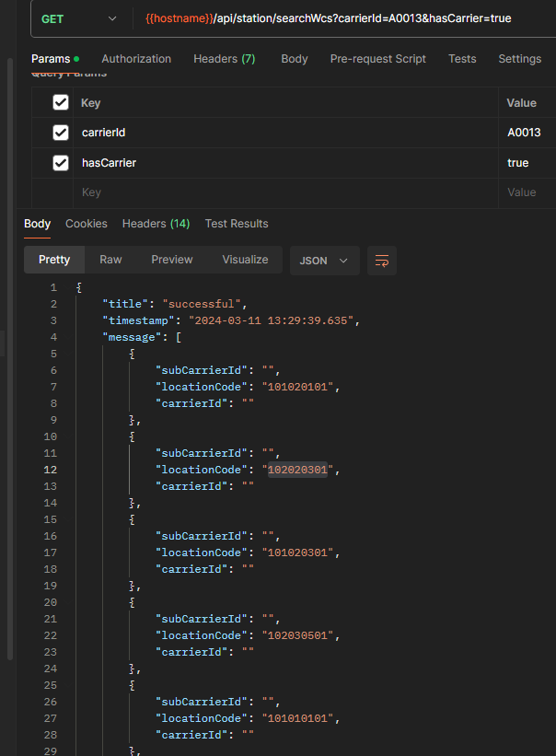Click locationCode value 101010101
The image size is (556, 756).
pyautogui.click(x=297, y=718)
